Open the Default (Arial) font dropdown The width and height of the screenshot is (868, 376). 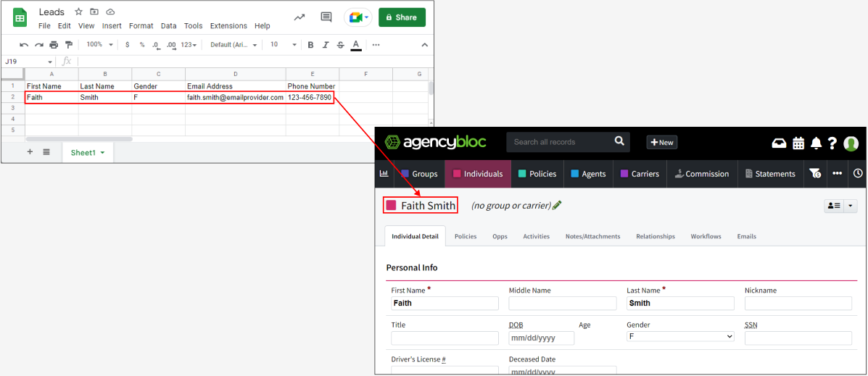click(x=233, y=45)
